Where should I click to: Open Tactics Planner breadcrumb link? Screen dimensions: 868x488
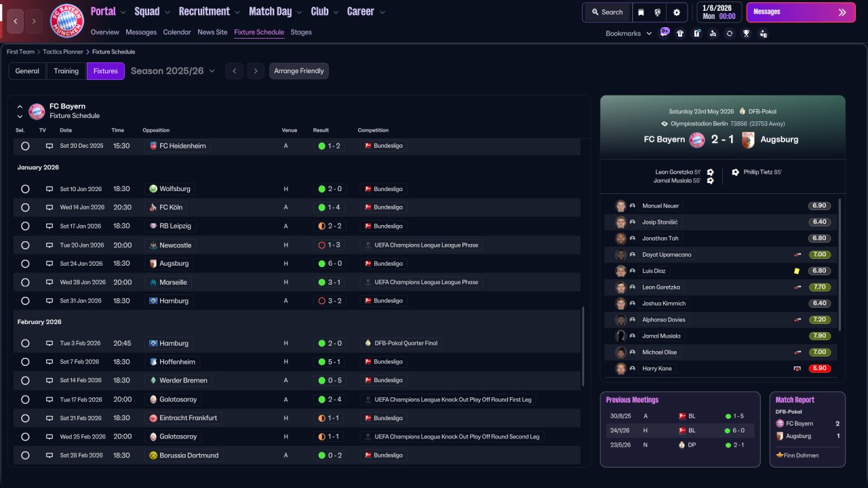pyautogui.click(x=63, y=52)
